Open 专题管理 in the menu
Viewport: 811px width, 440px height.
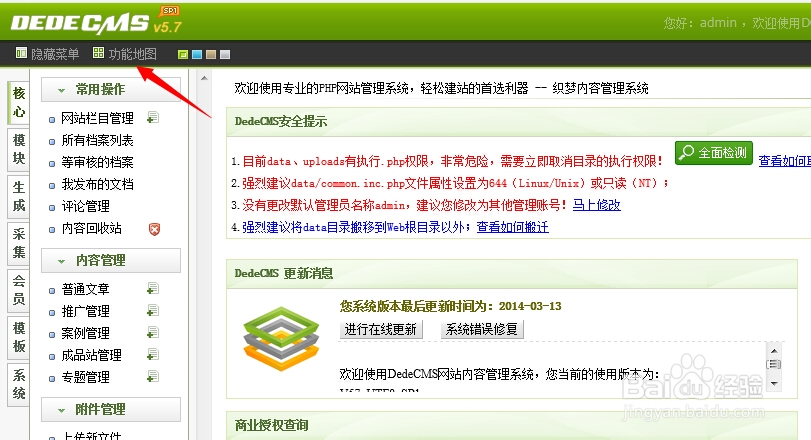point(85,377)
